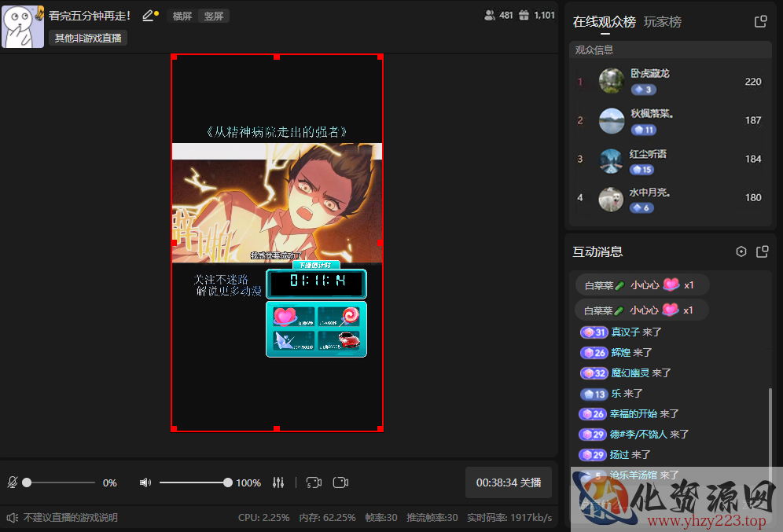Click the announcement speaker icon in status bar
783x532 pixels.
click(x=12, y=518)
